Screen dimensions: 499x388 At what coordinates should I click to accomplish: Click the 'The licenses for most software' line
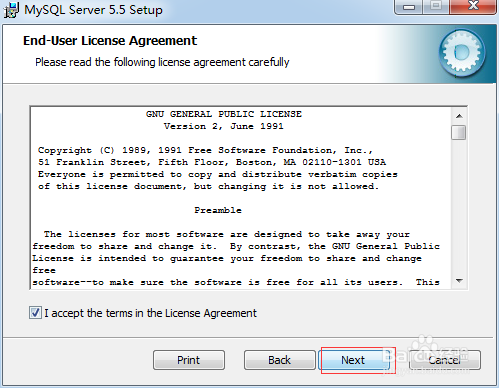[x=227, y=234]
